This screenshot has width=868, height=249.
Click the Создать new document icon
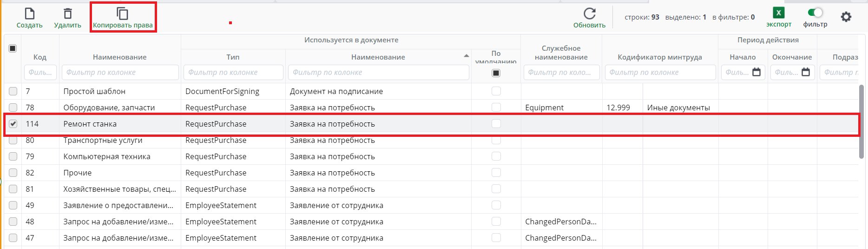29,14
